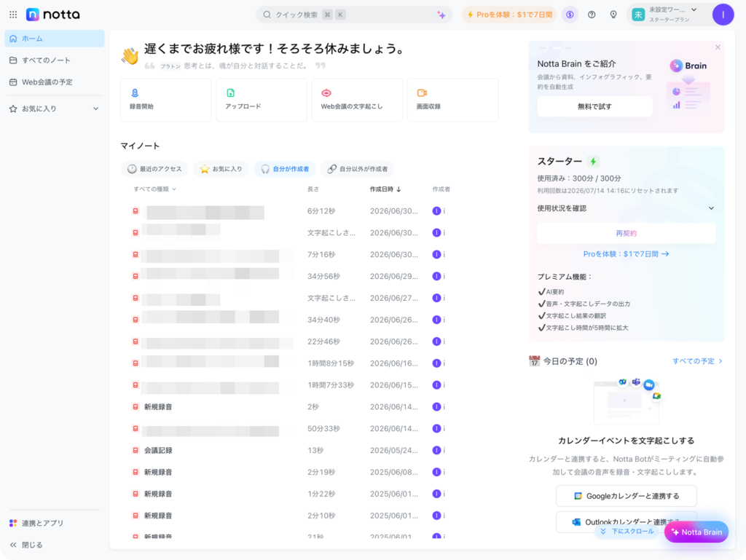Viewport: 746px width, 560px height.
Task: Click 下にスクロール button
Action: 627,532
